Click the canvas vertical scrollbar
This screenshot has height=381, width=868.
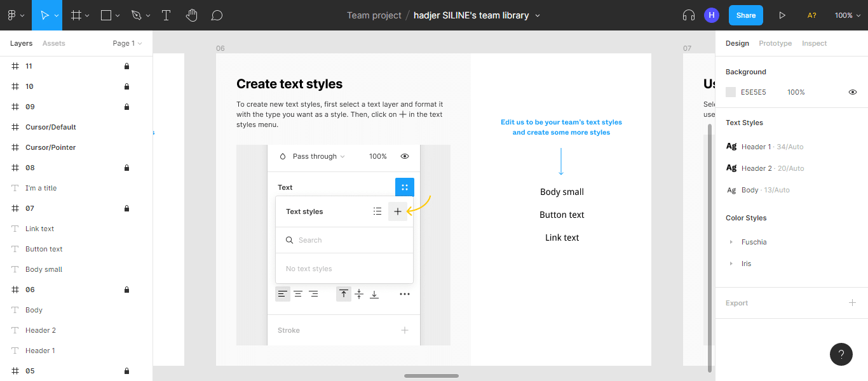[x=710, y=248]
